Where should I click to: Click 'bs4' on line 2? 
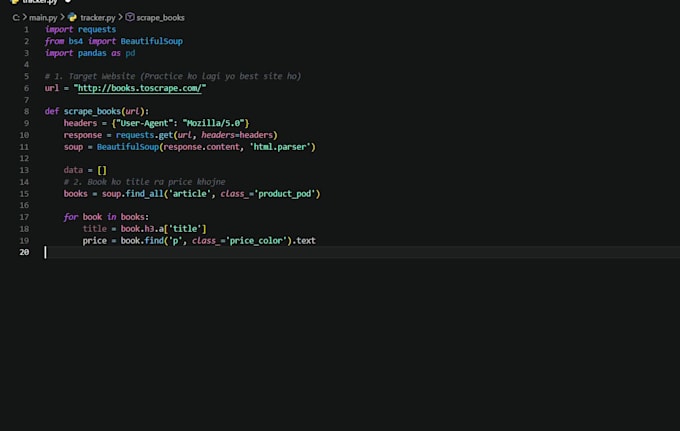pyautogui.click(x=75, y=41)
